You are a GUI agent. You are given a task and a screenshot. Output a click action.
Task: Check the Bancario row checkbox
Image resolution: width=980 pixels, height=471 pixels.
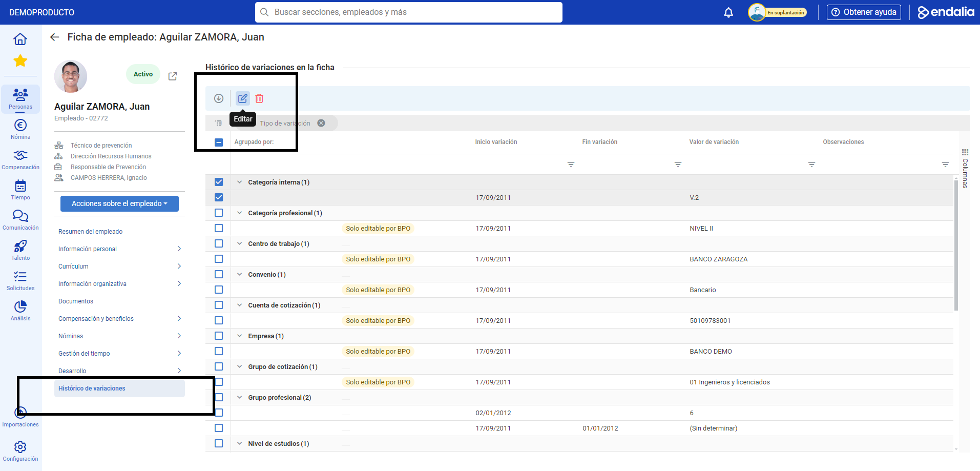(x=219, y=290)
